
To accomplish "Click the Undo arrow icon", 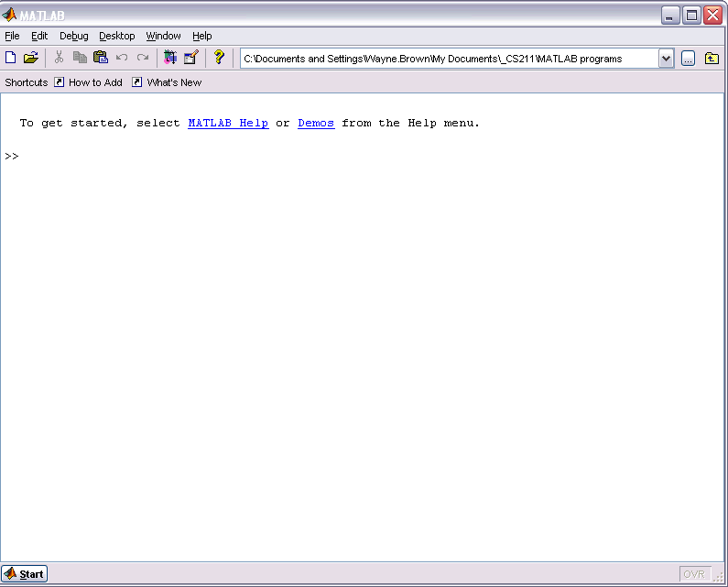I will 122,58.
